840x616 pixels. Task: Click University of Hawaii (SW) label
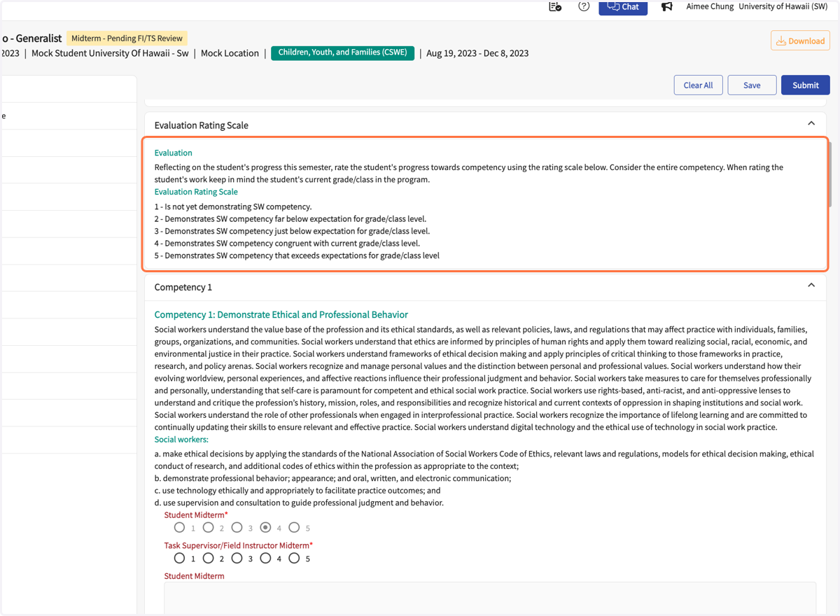coord(783,6)
